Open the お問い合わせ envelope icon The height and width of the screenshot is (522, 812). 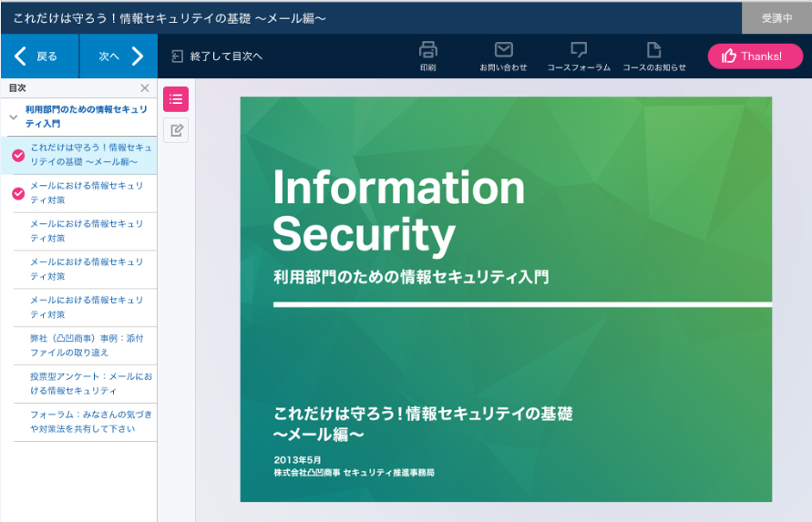(x=503, y=50)
